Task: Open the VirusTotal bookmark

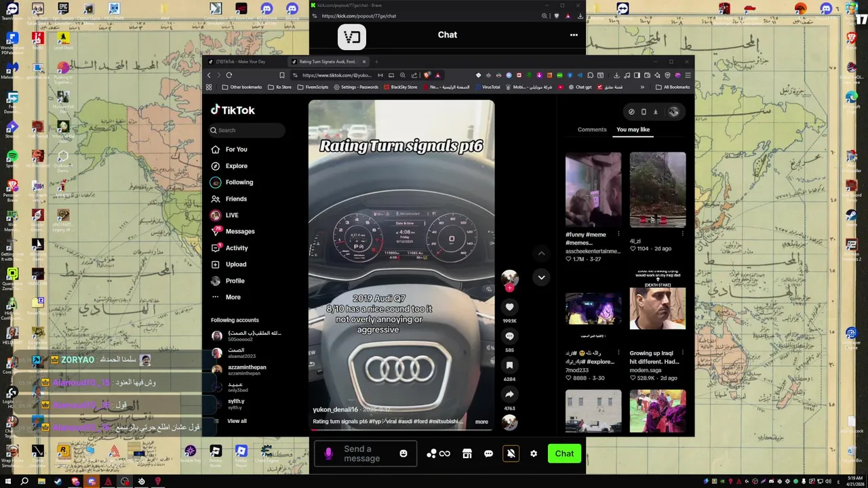Action: (488, 87)
